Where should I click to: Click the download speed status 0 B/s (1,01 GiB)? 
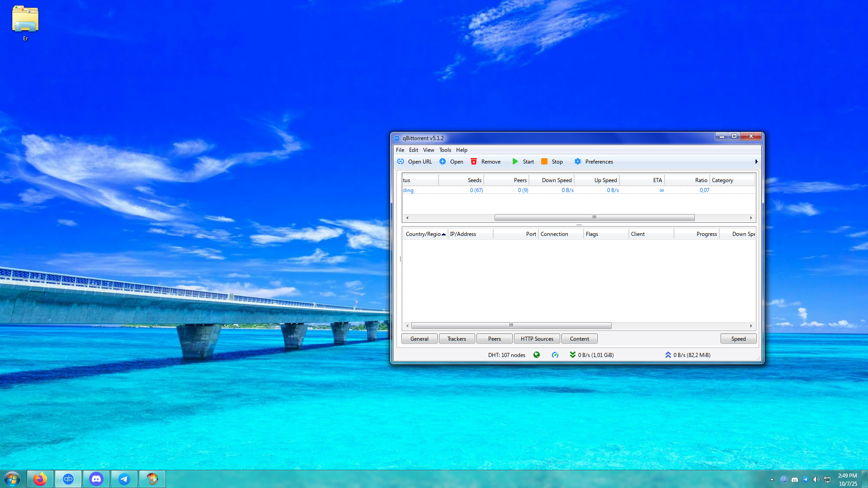click(592, 355)
